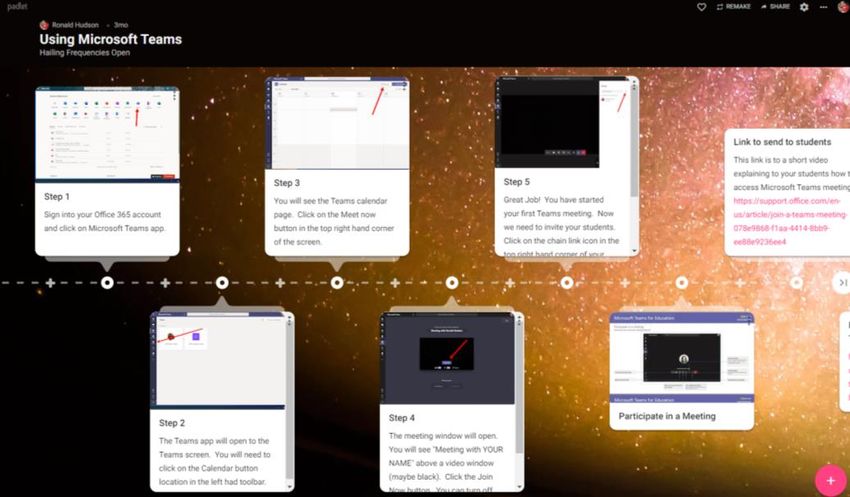Image resolution: width=850 pixels, height=497 pixels.
Task: Click the Remake button
Action: point(733,7)
